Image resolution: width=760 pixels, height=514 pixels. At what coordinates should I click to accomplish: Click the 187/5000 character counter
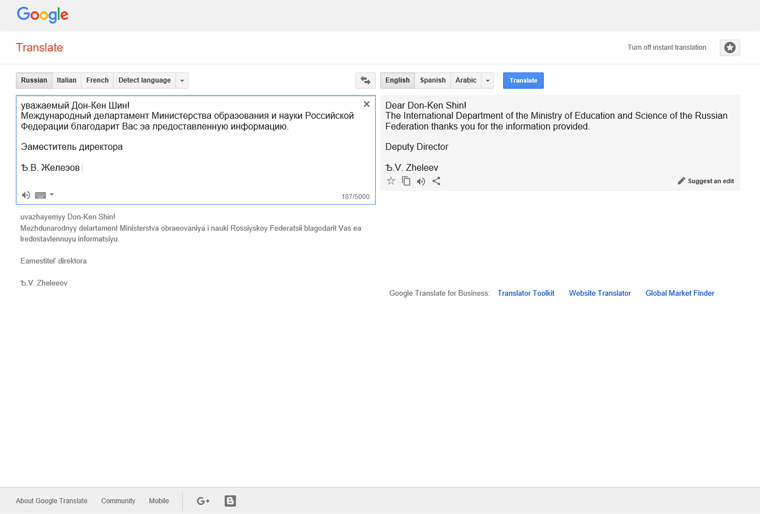355,196
